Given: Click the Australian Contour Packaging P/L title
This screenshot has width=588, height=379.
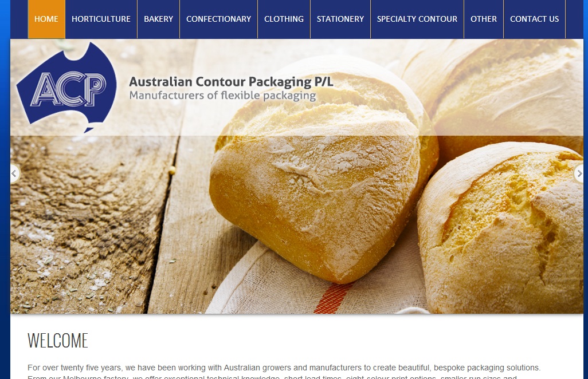Looking at the screenshot, I should click(x=231, y=82).
